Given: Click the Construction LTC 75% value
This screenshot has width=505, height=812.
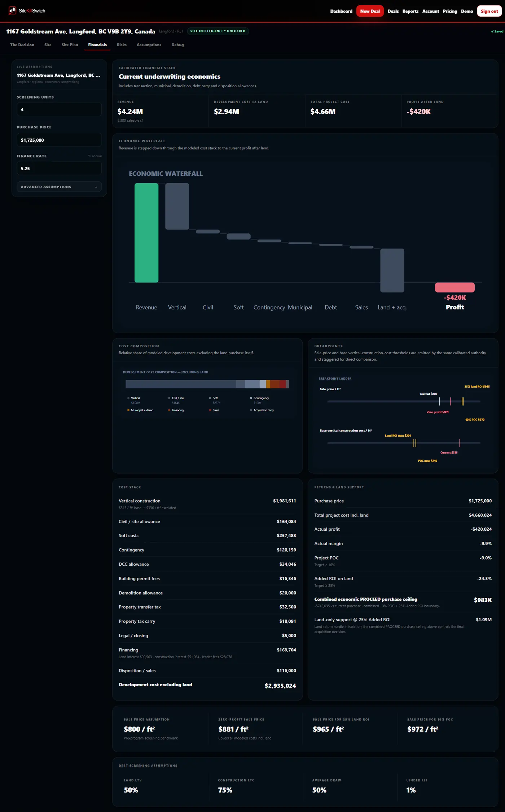Looking at the screenshot, I should pyautogui.click(x=225, y=790).
